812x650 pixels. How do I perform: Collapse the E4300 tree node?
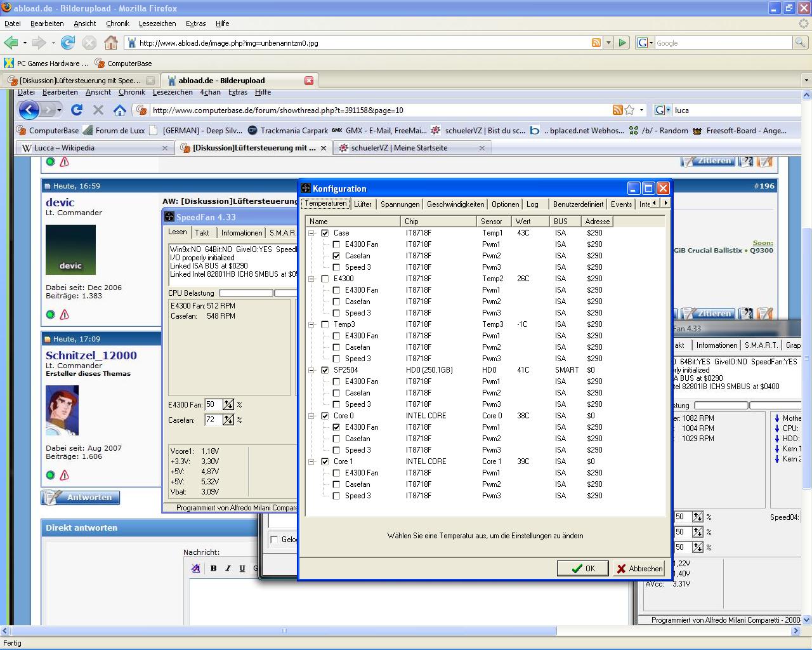tap(311, 279)
